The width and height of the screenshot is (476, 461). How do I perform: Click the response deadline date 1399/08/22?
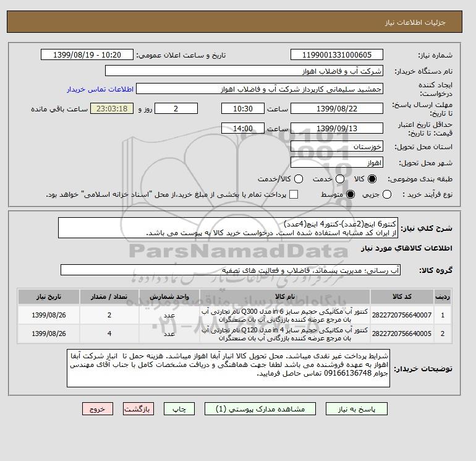click(x=337, y=108)
